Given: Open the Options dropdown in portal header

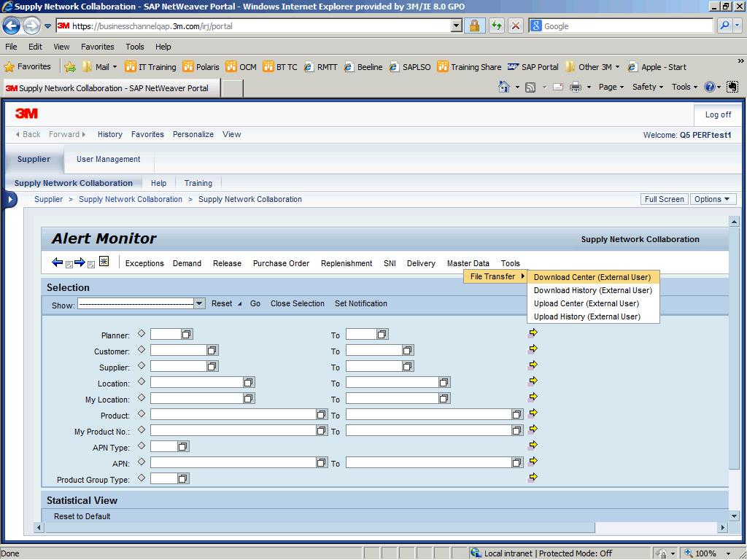Looking at the screenshot, I should click(713, 199).
